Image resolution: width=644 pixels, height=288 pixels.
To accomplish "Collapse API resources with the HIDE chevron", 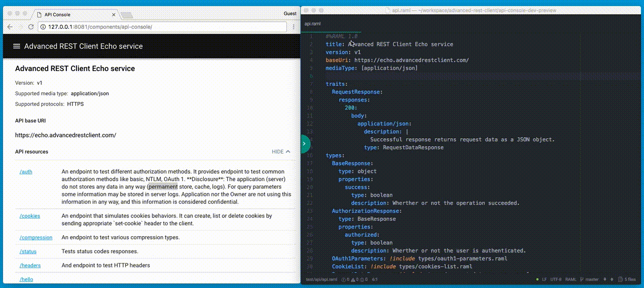I will 281,152.
